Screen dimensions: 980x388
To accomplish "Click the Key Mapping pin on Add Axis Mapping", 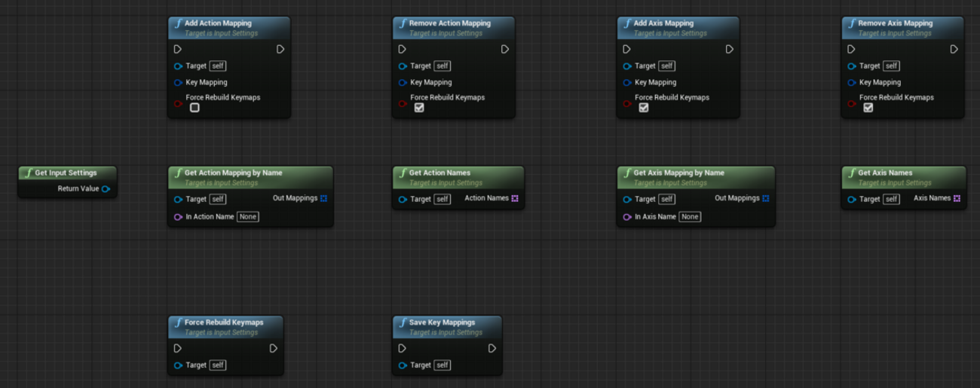I will click(x=628, y=83).
